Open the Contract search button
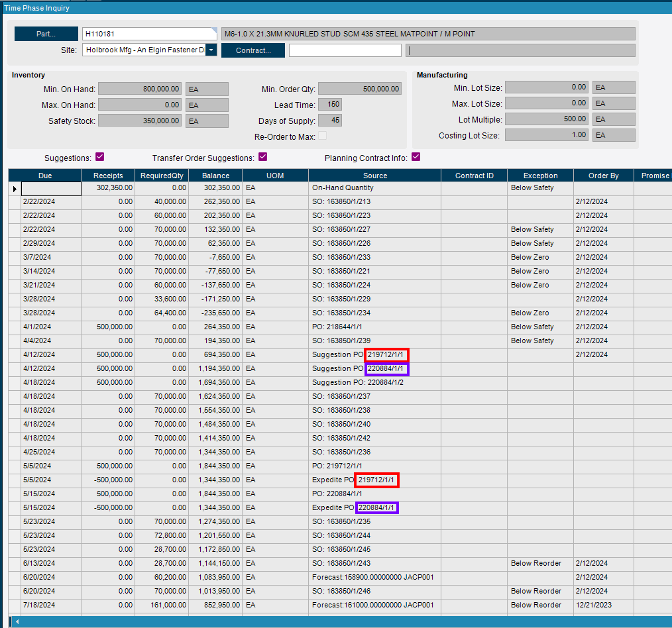The width and height of the screenshot is (672, 628). 253,50
